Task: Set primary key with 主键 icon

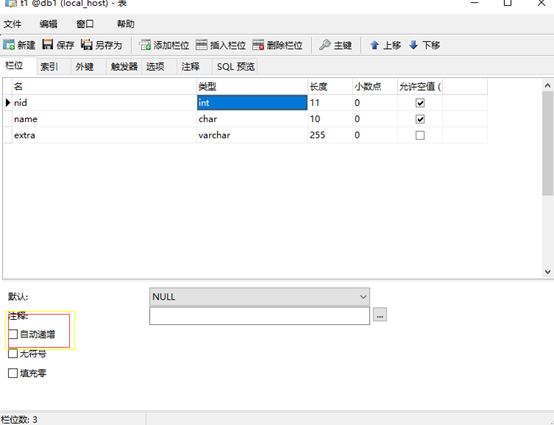Action: pyautogui.click(x=325, y=45)
